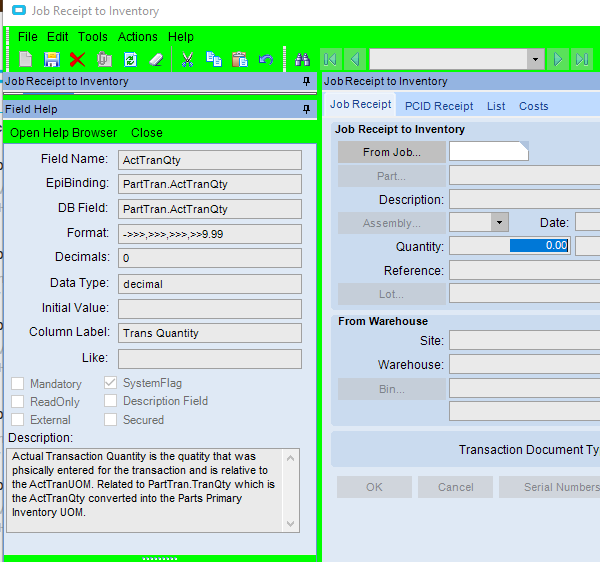Expand the Assembly dropdown arrow

(x=499, y=223)
